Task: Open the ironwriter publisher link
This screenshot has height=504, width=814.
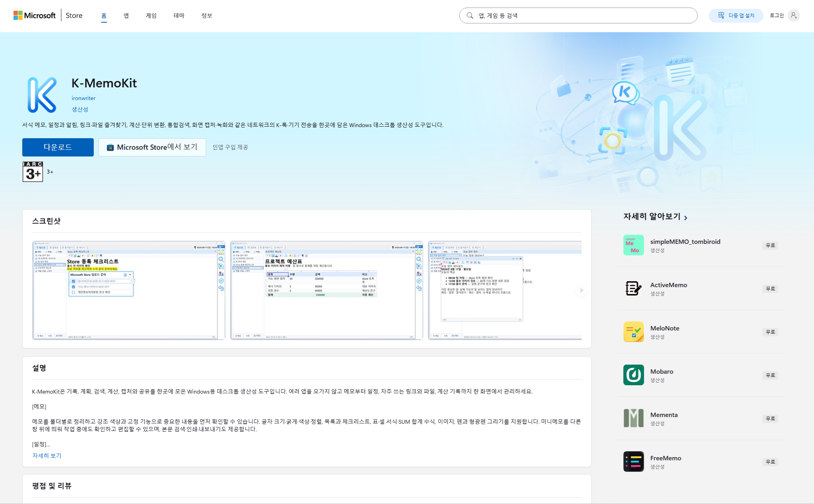Action: [83, 98]
